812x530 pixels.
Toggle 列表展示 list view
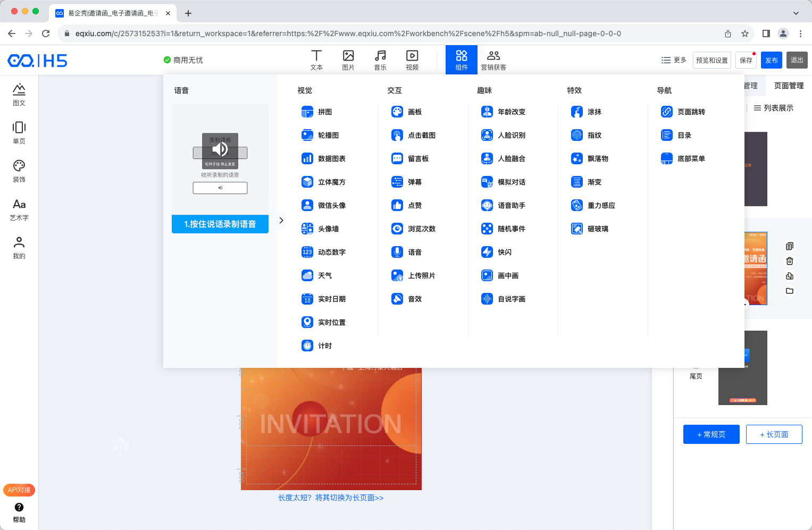click(x=773, y=108)
